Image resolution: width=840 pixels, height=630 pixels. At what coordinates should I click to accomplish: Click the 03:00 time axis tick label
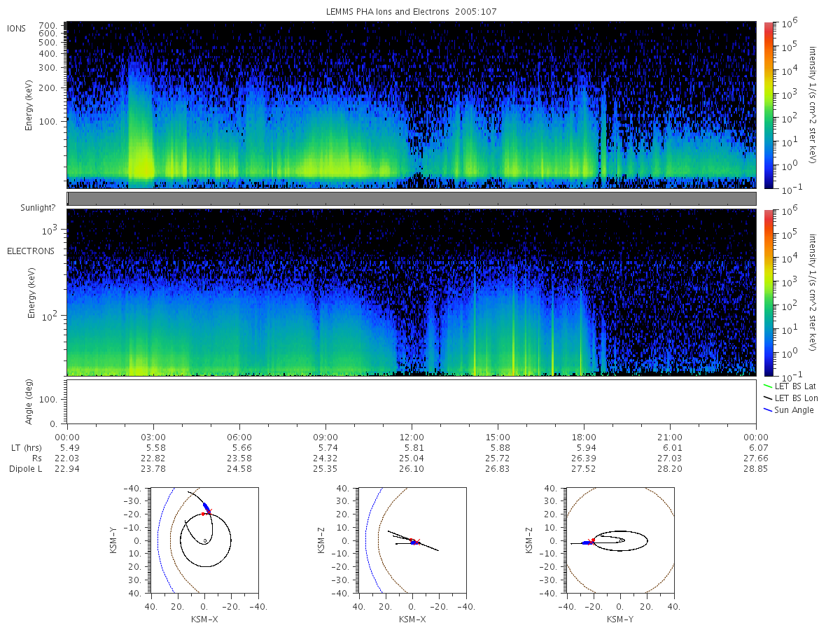point(153,436)
